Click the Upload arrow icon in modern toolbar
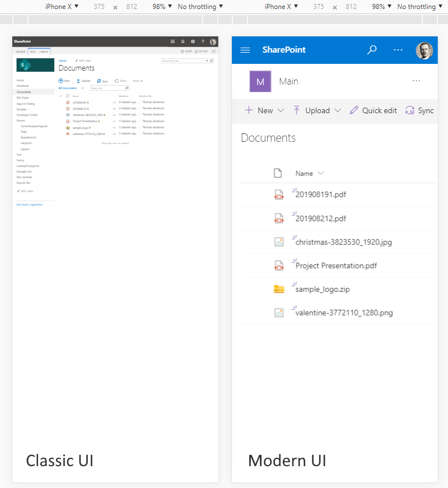 tap(296, 110)
